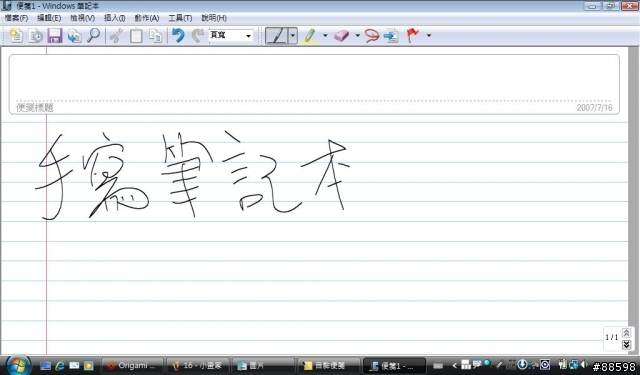
Task: Expand hidden tray icons chevron
Action: 454,366
